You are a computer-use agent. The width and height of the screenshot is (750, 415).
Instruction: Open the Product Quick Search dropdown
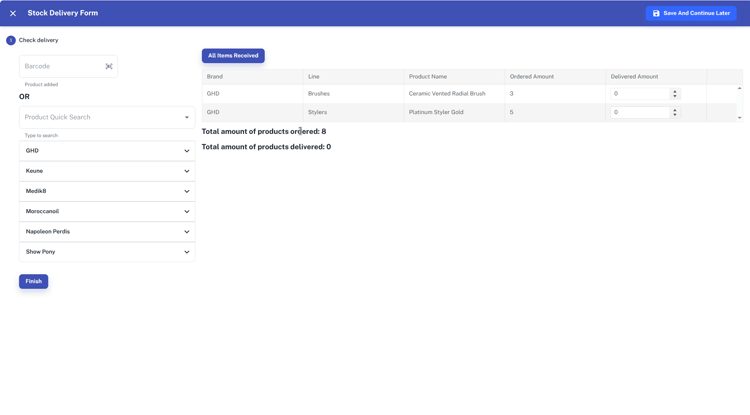pos(107,117)
